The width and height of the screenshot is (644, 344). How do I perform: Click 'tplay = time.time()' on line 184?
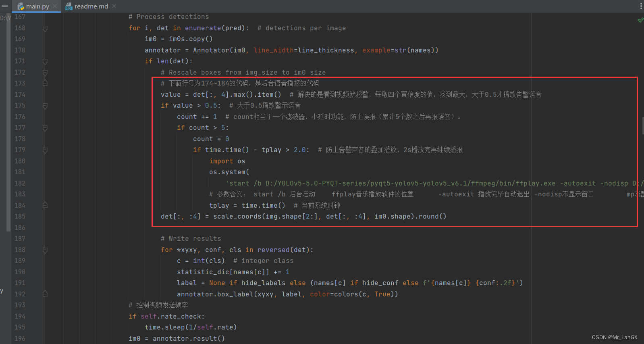point(247,206)
